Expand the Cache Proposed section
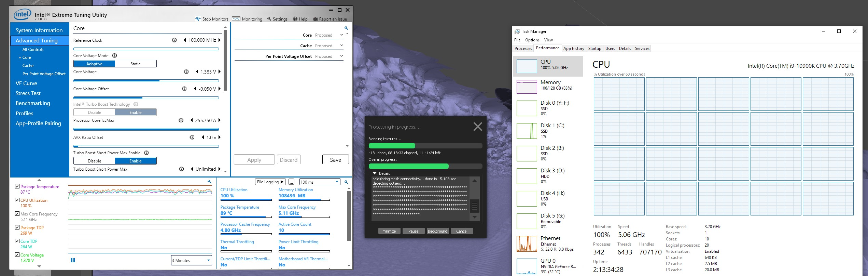The height and width of the screenshot is (276, 868). (x=341, y=45)
